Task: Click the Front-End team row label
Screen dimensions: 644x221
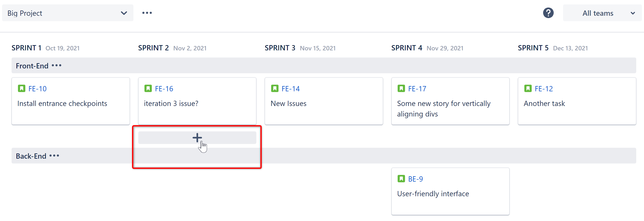Action: (32, 66)
